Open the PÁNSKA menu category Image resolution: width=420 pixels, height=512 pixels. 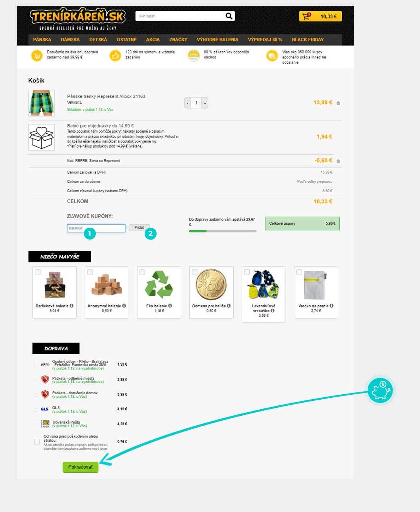click(x=42, y=39)
